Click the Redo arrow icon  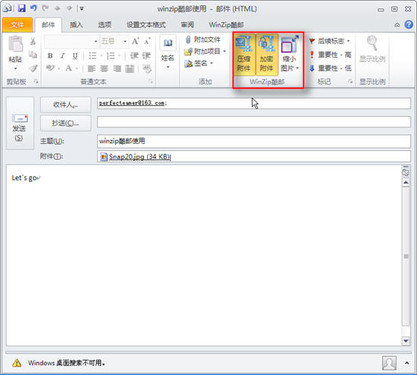(x=45, y=8)
